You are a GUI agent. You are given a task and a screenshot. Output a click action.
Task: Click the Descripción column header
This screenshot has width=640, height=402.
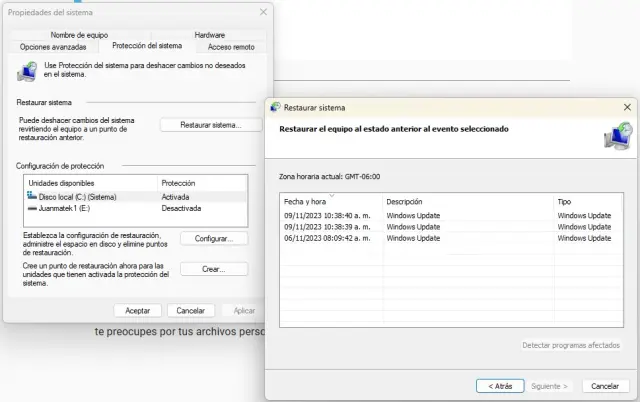coord(467,201)
